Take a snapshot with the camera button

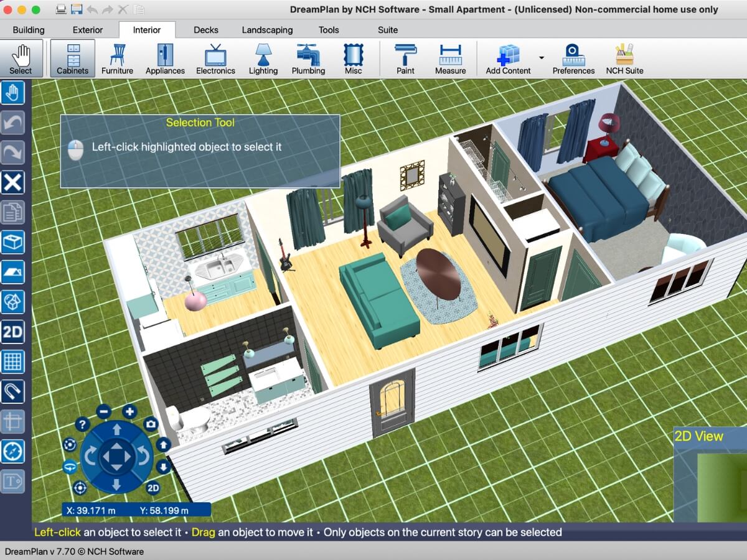coord(151,424)
